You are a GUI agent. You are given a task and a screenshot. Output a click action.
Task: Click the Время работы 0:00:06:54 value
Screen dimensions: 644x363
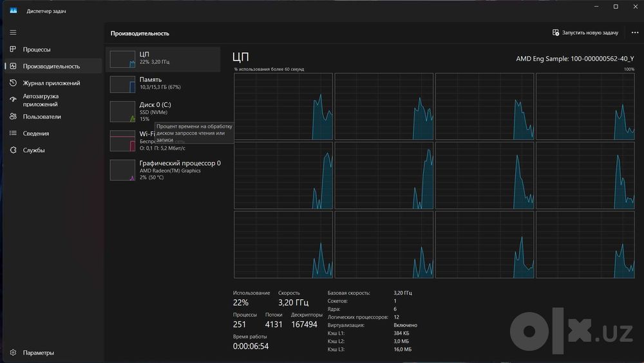tap(251, 346)
